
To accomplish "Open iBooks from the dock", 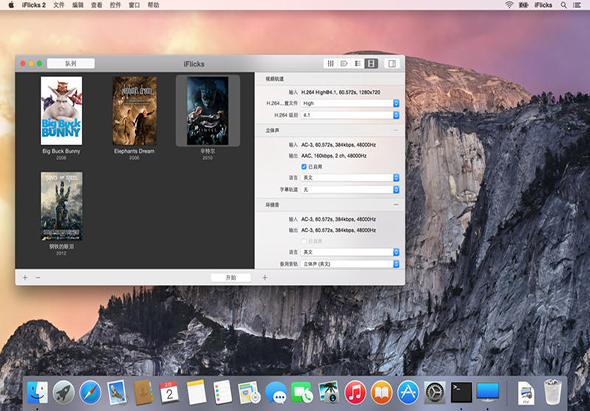I will [382, 392].
